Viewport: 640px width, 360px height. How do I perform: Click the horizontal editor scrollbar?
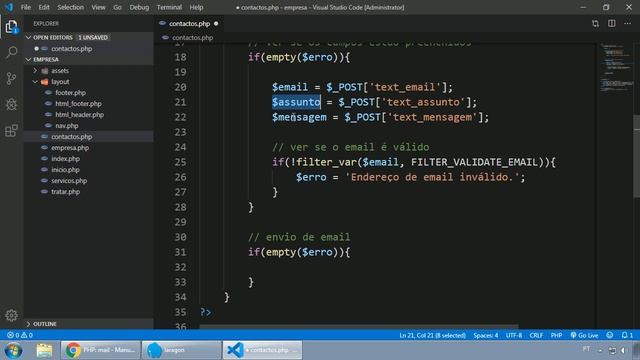point(359,327)
